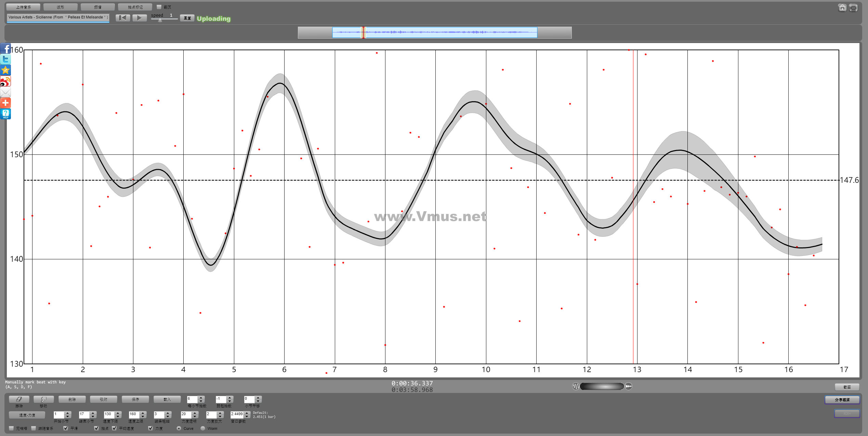Click the Twitter share icon
This screenshot has height=436, width=868.
tap(5, 59)
